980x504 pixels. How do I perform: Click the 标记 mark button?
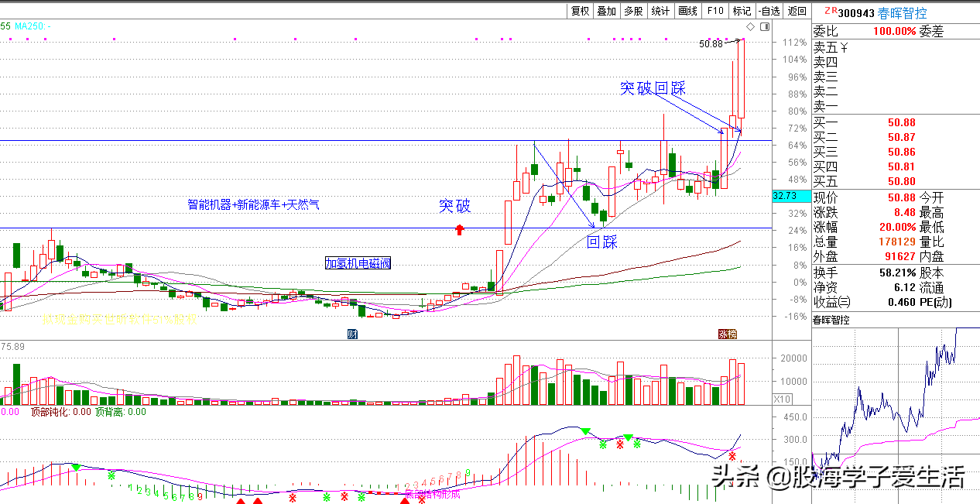742,11
